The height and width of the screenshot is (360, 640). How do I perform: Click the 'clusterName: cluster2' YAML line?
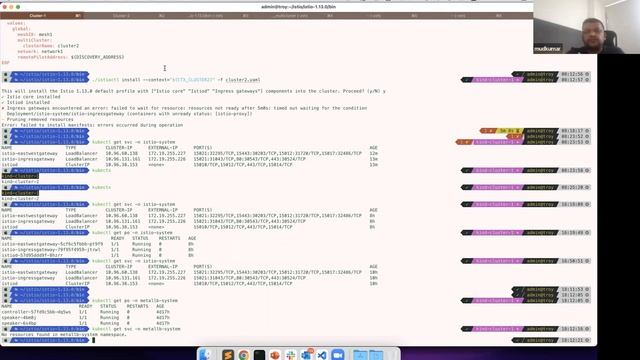coord(51,46)
